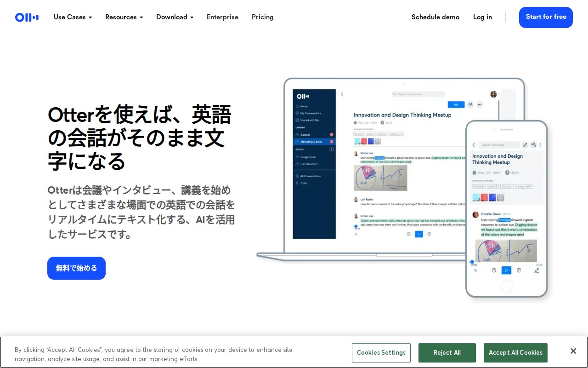Click the Start for free button
The height and width of the screenshot is (368, 588).
point(546,17)
